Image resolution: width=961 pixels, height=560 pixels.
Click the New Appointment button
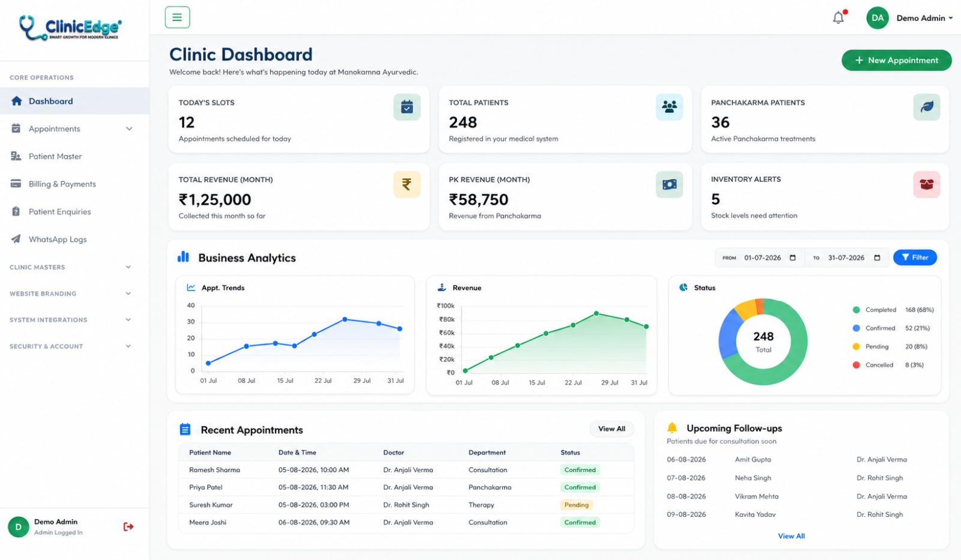(896, 60)
